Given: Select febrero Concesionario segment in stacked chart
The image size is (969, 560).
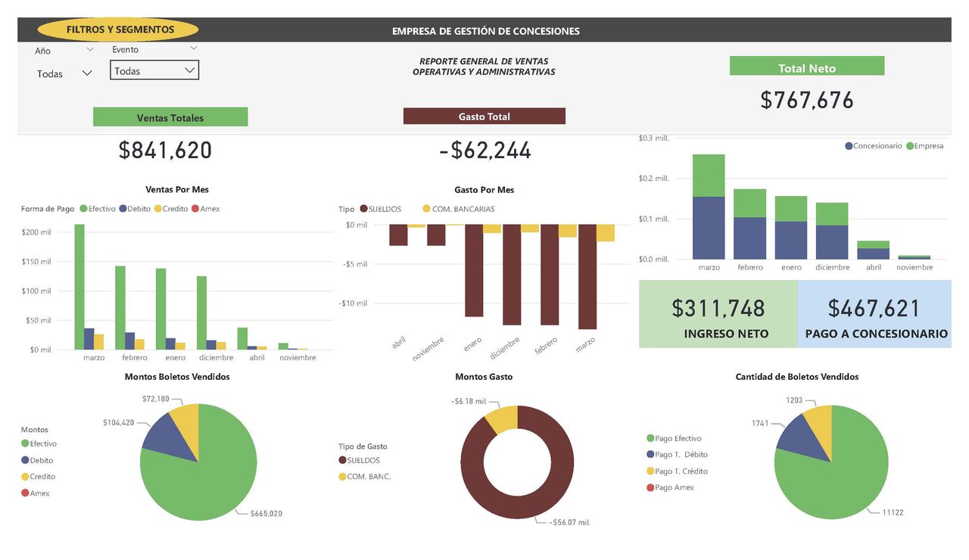Looking at the screenshot, I should click(x=749, y=238).
